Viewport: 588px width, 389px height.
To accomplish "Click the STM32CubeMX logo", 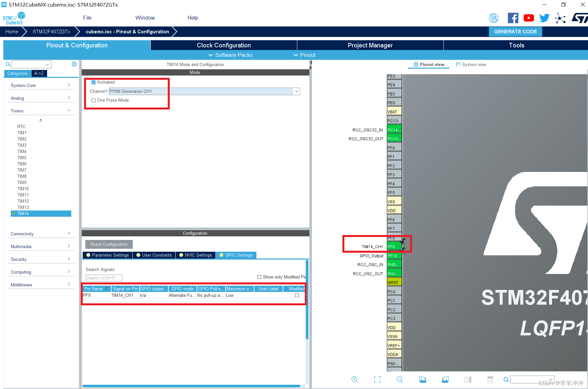I will pyautogui.click(x=14, y=18).
